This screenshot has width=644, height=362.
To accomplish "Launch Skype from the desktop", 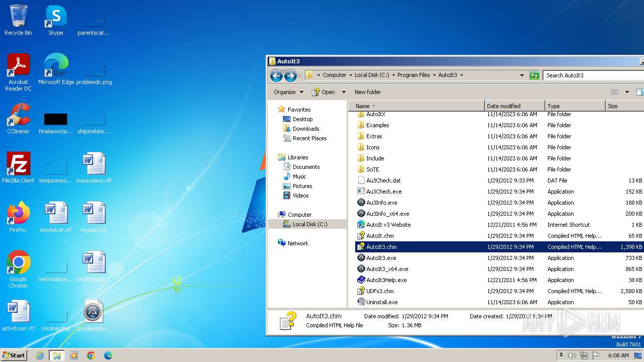I will point(55,20).
